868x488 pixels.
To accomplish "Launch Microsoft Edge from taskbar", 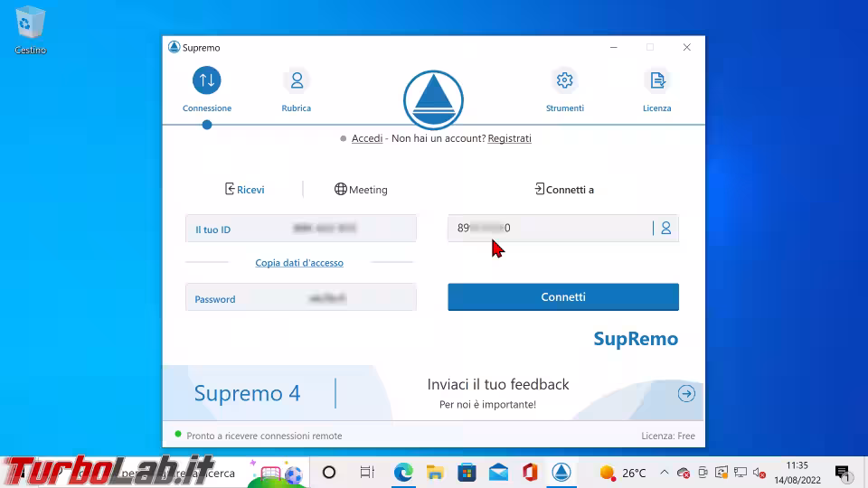I will [403, 473].
